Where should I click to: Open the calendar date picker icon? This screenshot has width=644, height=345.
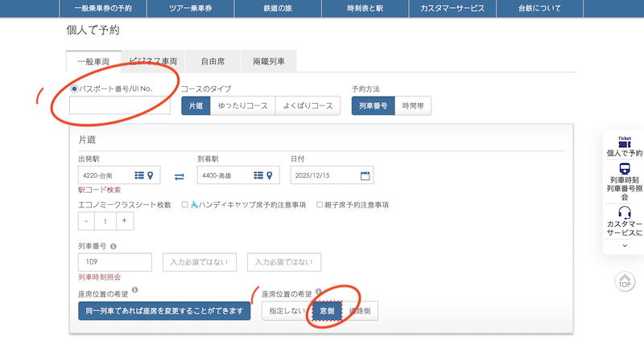(x=365, y=175)
